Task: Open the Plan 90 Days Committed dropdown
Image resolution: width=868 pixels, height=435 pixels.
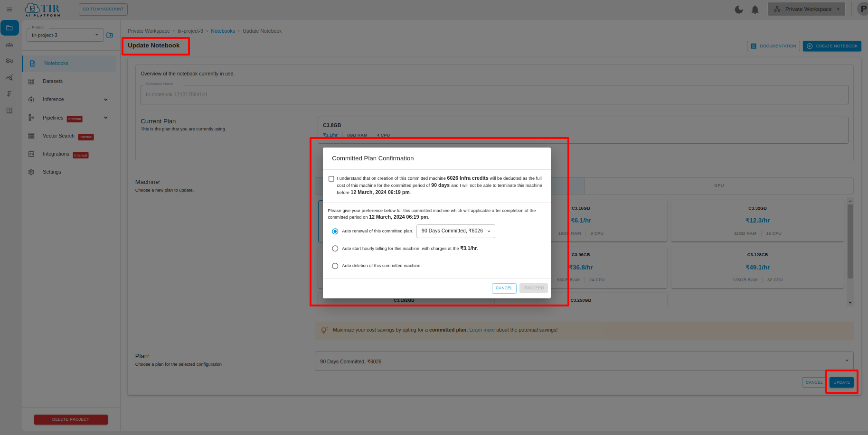Action: tap(584, 361)
